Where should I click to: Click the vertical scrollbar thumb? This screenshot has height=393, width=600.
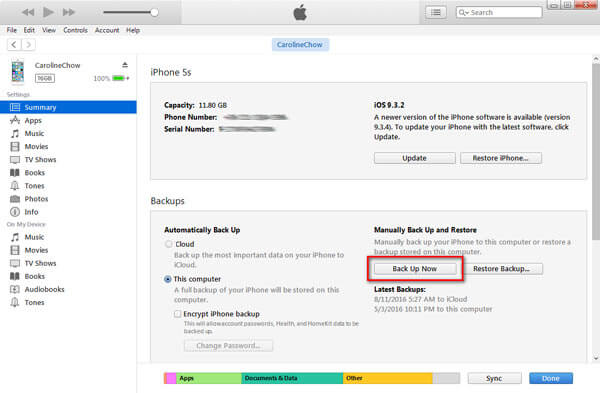pos(596,151)
